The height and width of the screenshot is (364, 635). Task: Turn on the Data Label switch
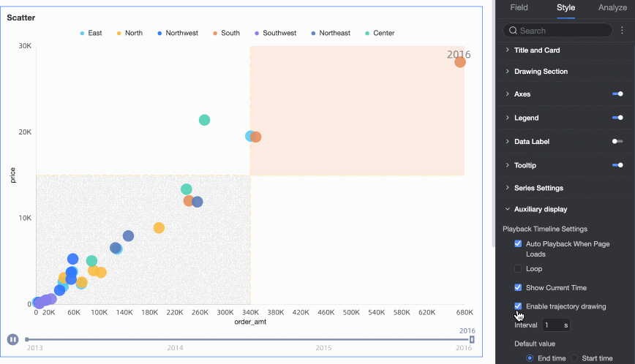[x=617, y=141]
